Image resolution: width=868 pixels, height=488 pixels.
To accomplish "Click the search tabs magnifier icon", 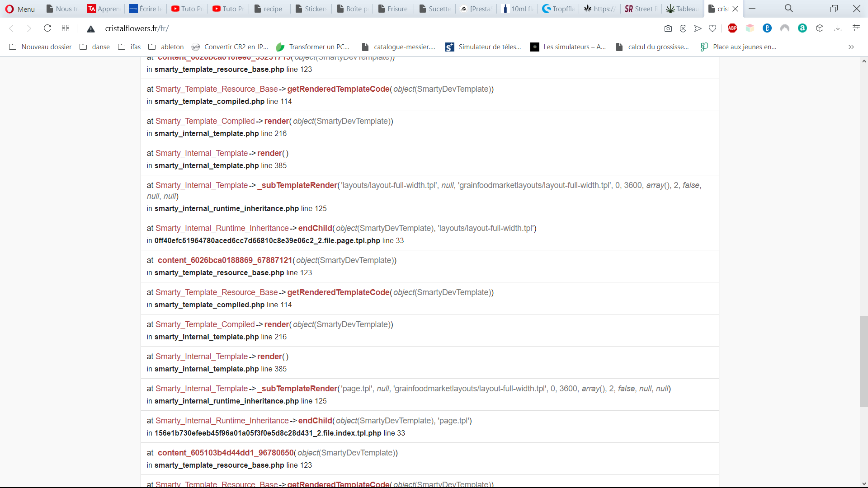I will pos(788,9).
